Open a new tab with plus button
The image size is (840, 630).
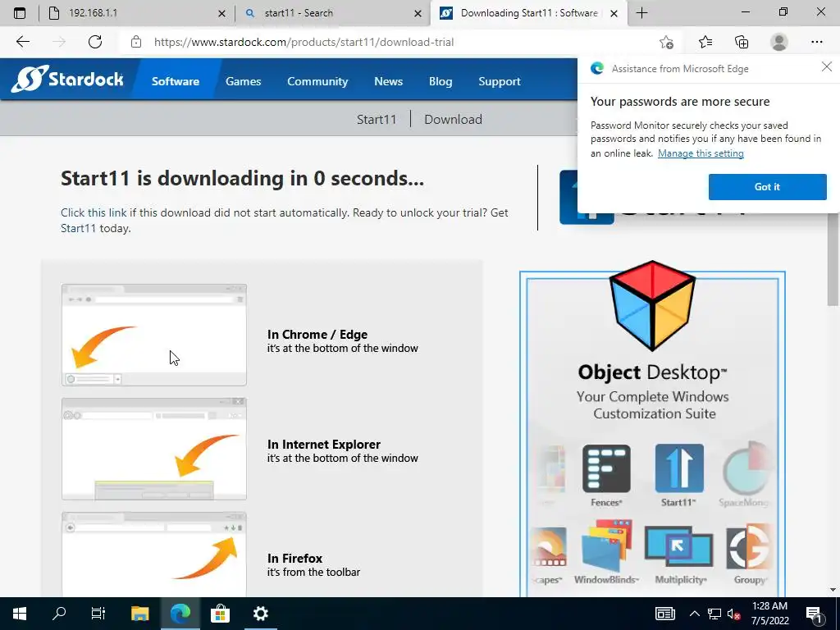(641, 13)
